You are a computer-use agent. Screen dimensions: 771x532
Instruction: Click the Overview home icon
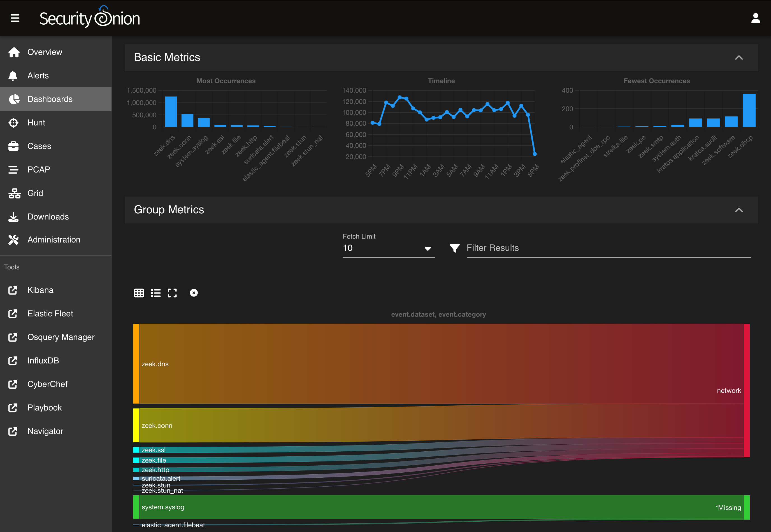14,52
